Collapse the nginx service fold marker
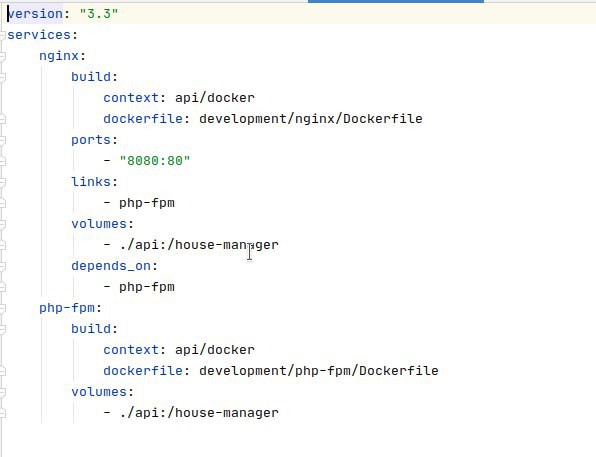 (2, 56)
